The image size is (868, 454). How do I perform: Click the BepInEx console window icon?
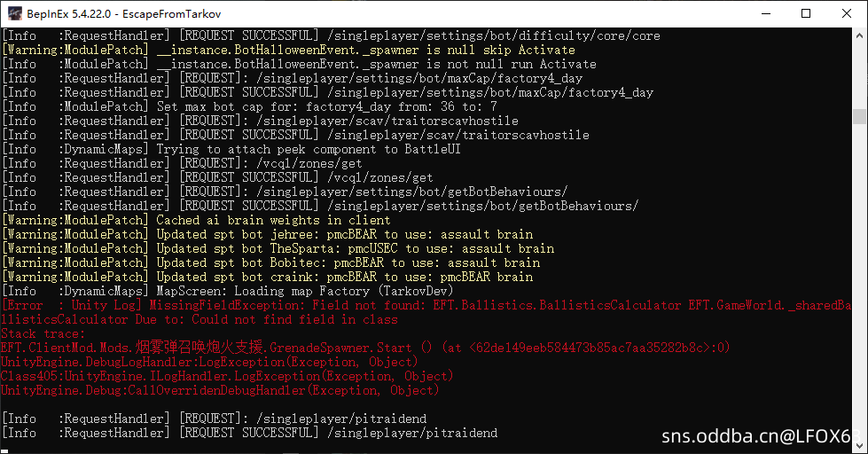(x=15, y=14)
